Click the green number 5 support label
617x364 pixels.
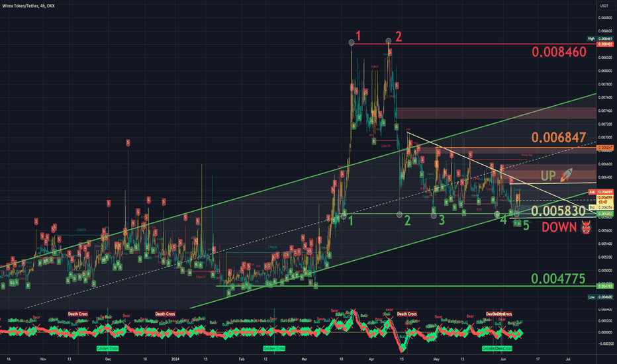click(526, 226)
